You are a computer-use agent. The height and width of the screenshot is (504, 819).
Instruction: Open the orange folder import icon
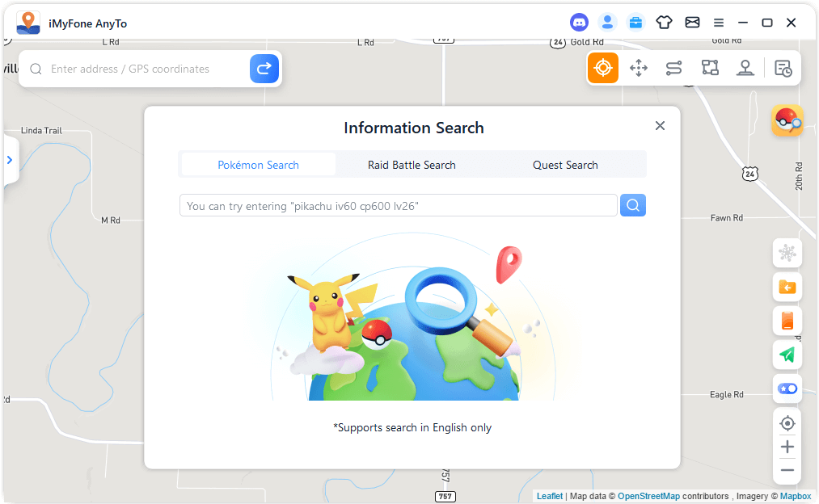787,287
